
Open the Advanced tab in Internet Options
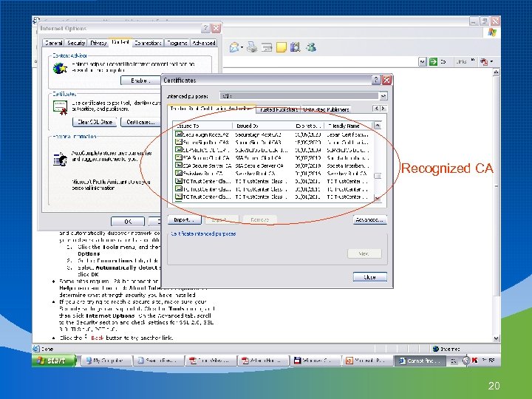[204, 43]
